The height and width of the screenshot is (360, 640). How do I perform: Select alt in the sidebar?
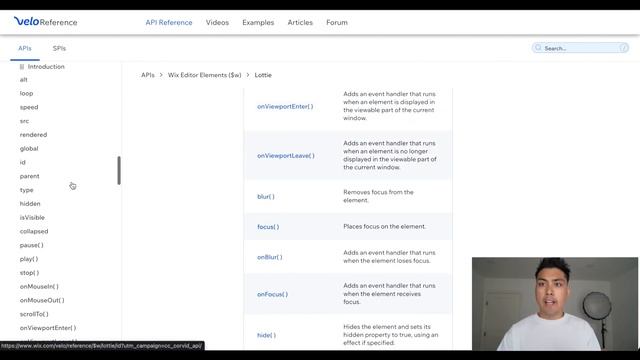(24, 80)
